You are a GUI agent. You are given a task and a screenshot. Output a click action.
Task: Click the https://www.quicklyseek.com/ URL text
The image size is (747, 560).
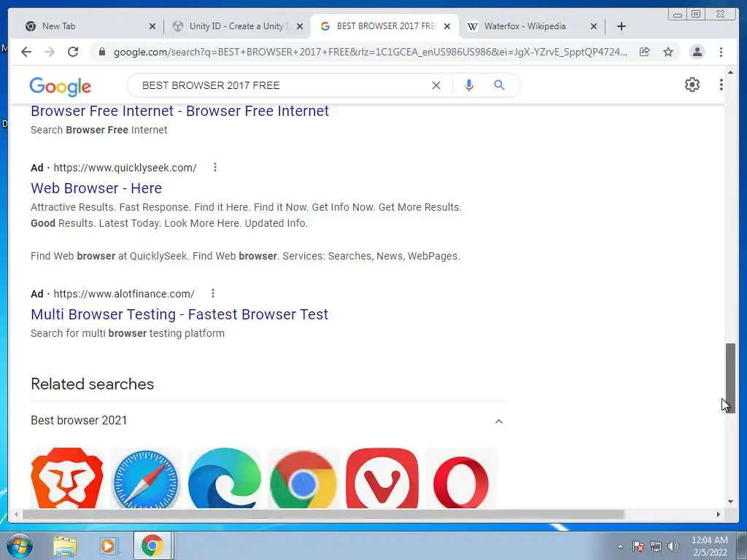[x=125, y=168]
